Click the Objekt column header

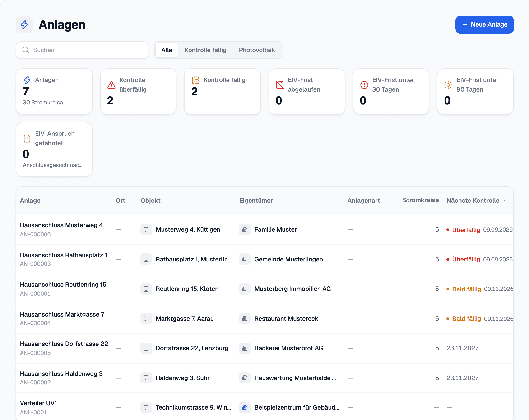pyautogui.click(x=150, y=201)
